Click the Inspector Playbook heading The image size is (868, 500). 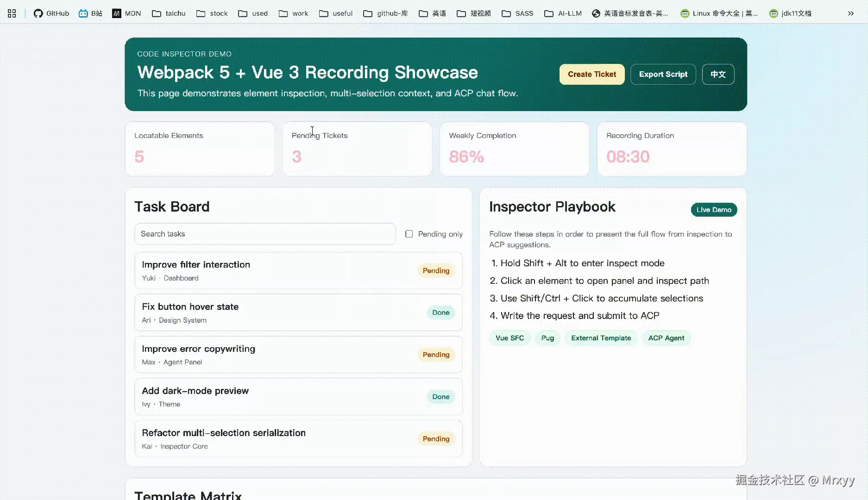552,206
